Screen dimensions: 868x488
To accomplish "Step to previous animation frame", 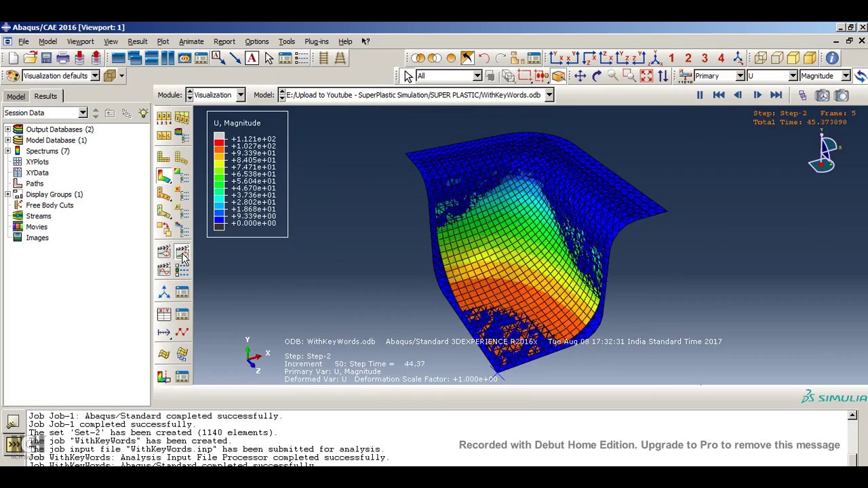I will click(x=738, y=96).
